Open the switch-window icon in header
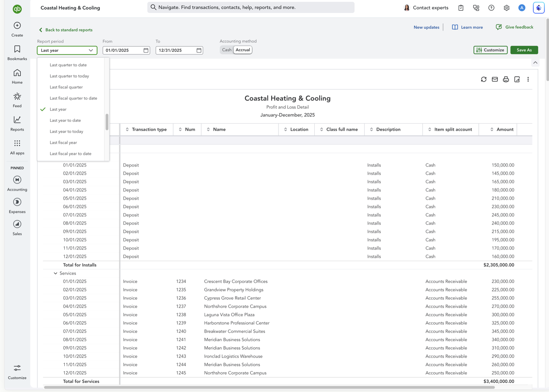Viewport: 549px width, 392px height. pyautogui.click(x=476, y=8)
